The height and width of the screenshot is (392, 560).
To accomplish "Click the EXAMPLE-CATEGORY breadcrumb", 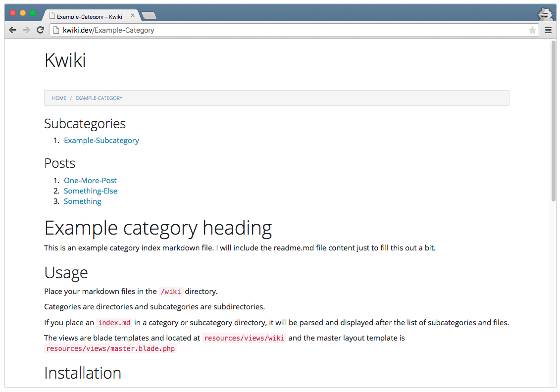I will pyautogui.click(x=99, y=98).
